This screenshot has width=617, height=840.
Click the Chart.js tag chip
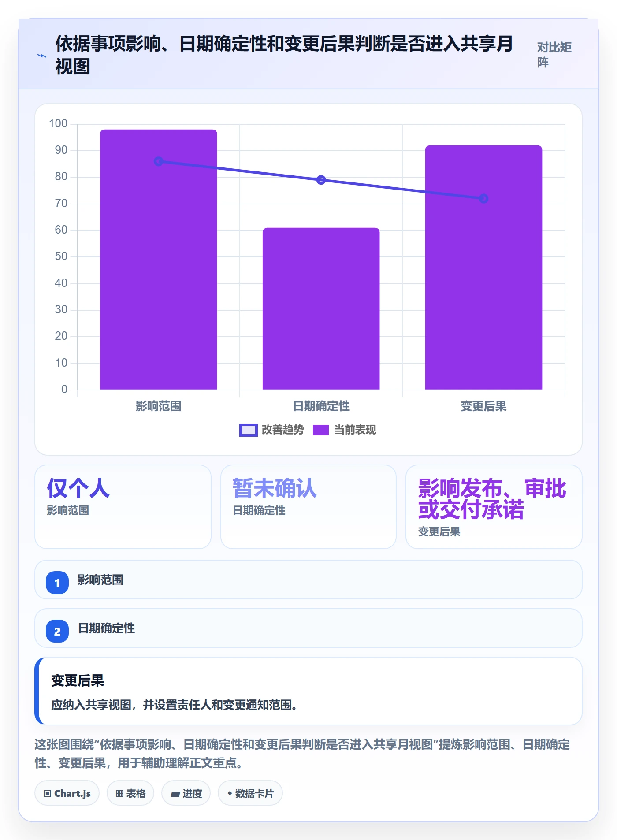[67, 793]
